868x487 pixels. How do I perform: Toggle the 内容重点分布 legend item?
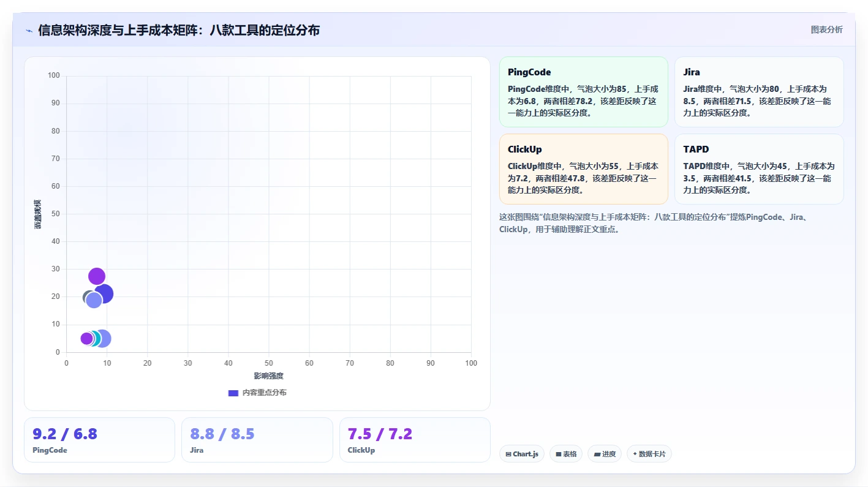tap(257, 393)
